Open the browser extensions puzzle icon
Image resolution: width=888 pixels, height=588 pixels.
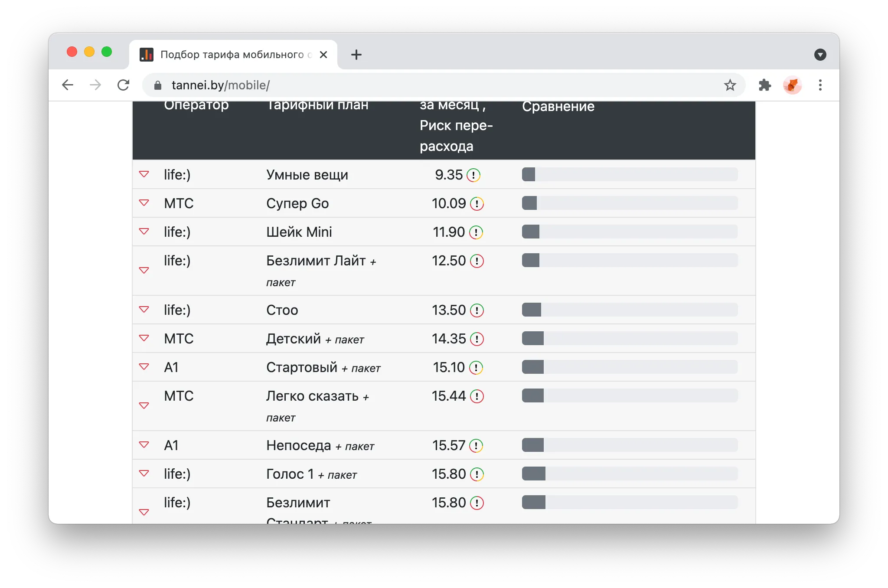[765, 85]
